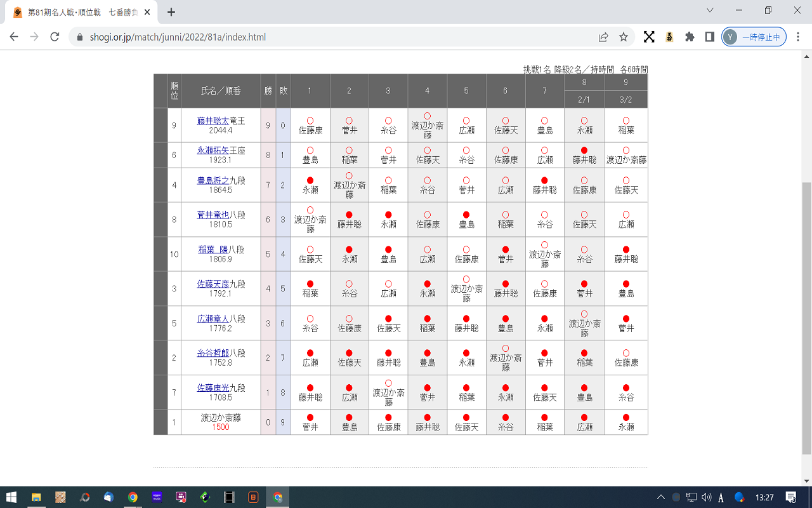Screen dimensions: 812x508
Task: Show hidden system tray icons
Action: (x=661, y=497)
